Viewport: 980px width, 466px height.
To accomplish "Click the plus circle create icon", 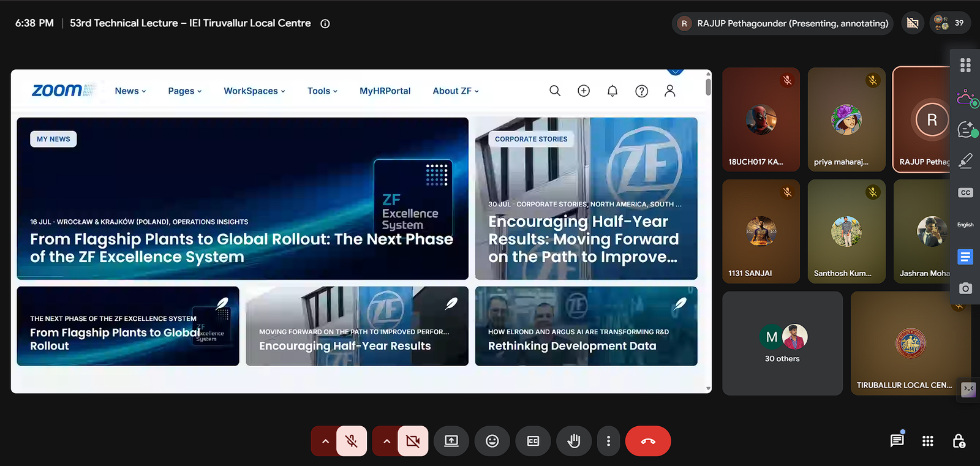I will click(584, 91).
